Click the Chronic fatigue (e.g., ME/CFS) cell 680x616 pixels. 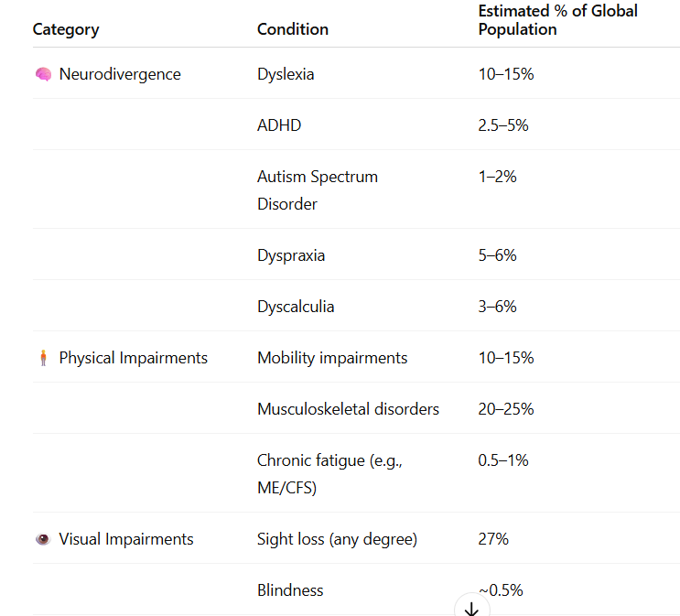[x=329, y=474]
